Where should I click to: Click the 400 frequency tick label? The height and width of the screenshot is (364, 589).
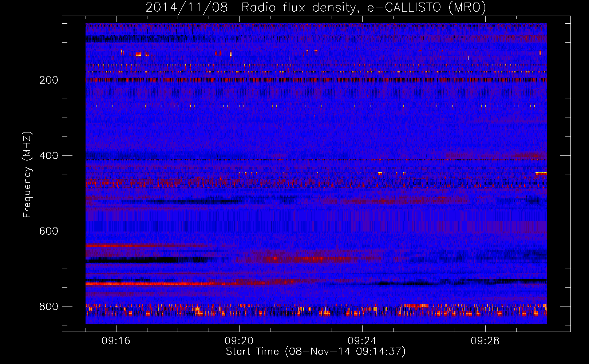pos(48,156)
